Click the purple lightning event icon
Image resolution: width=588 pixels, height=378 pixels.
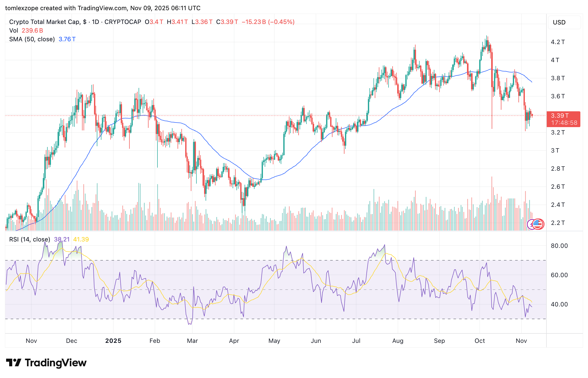coord(531,224)
